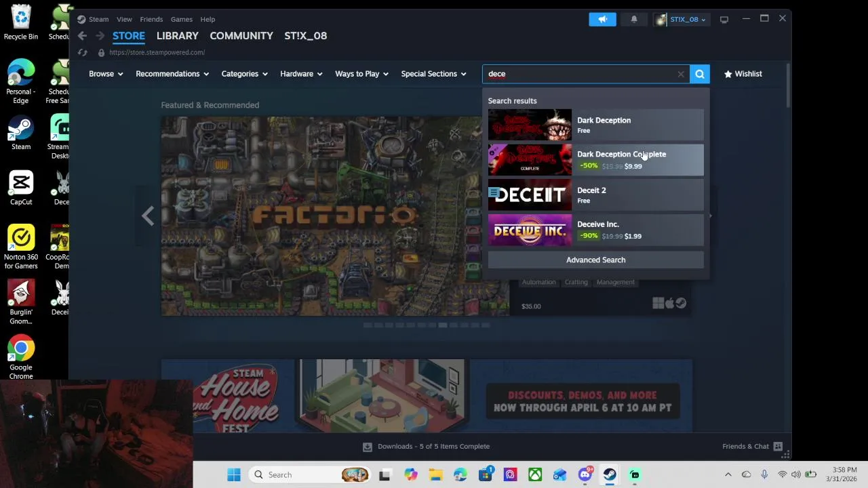Click the Automation tag

click(x=539, y=282)
